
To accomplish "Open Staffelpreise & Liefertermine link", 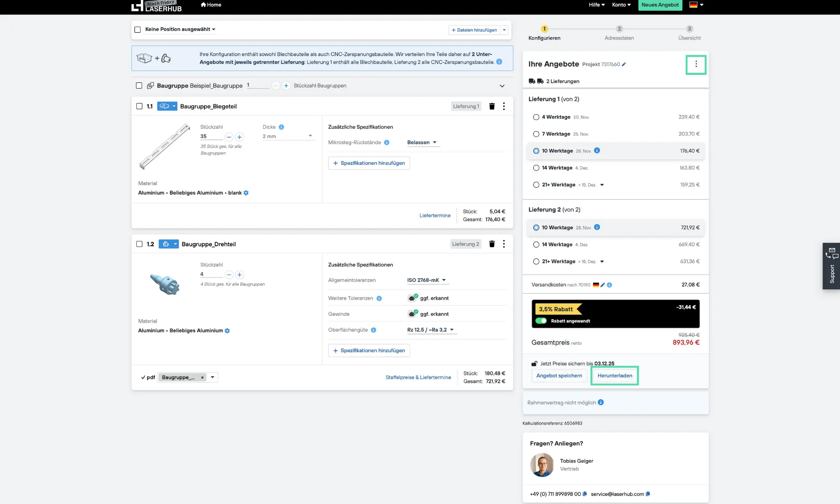I will click(418, 377).
